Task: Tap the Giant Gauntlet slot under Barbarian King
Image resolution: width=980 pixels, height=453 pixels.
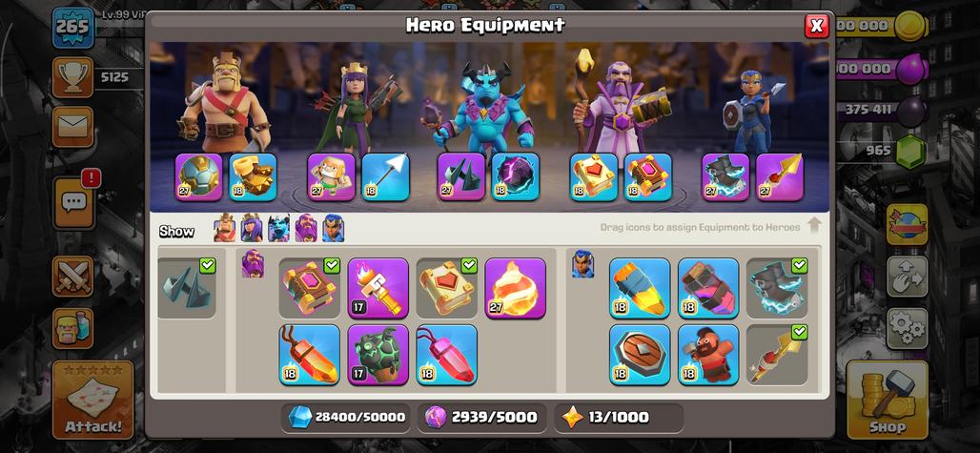Action: [x=254, y=177]
